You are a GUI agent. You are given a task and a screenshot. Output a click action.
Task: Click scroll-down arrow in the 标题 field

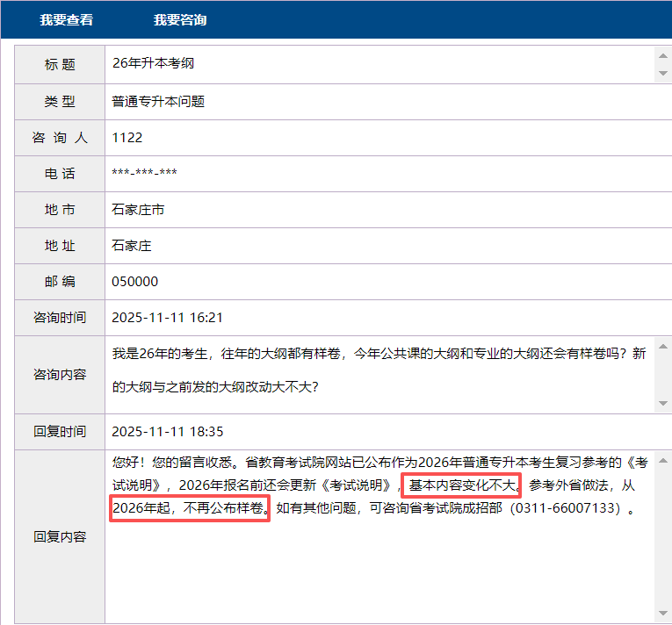click(x=663, y=74)
